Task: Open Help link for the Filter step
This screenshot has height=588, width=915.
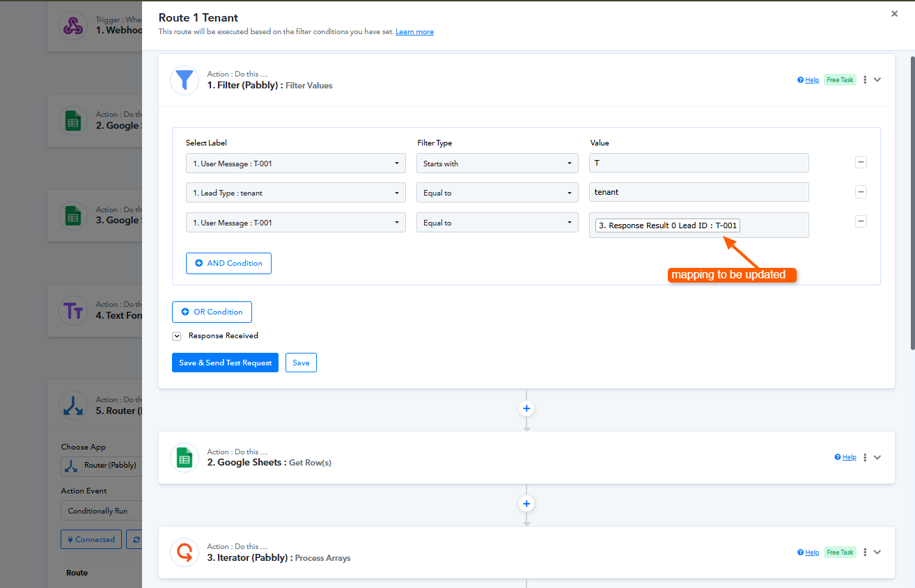Action: pyautogui.click(x=808, y=80)
